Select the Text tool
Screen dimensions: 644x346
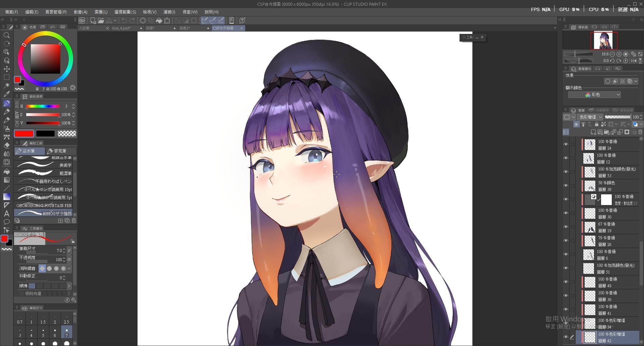click(6, 213)
